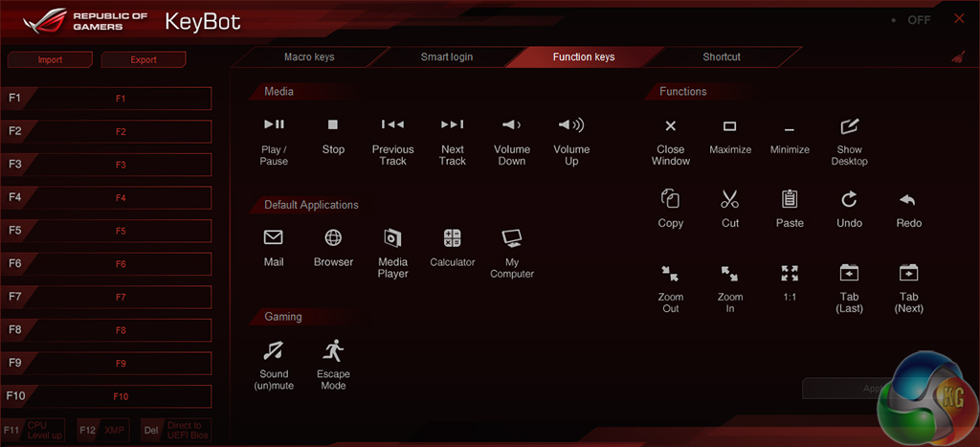The width and height of the screenshot is (980, 447).
Task: Choose the Browser application icon
Action: (333, 237)
